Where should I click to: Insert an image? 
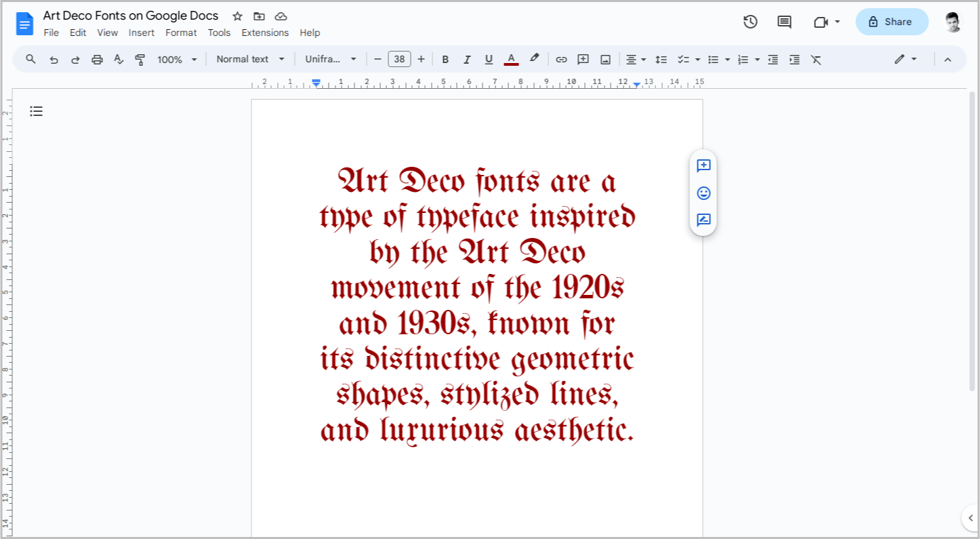[605, 59]
